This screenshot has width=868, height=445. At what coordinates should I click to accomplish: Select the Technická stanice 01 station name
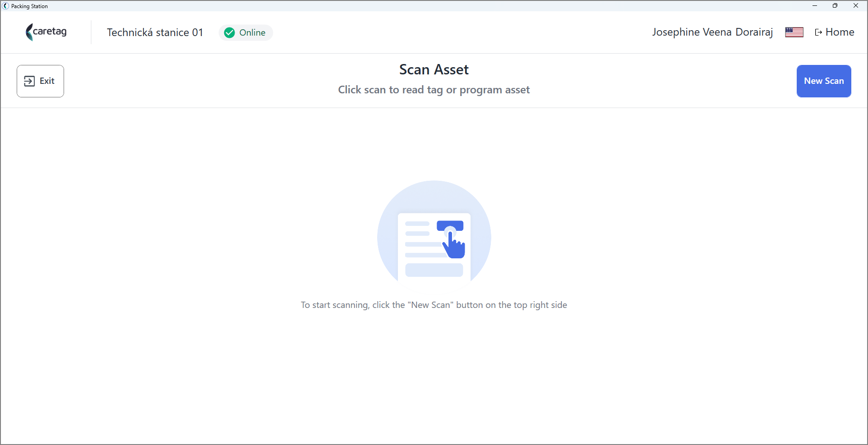coord(155,32)
